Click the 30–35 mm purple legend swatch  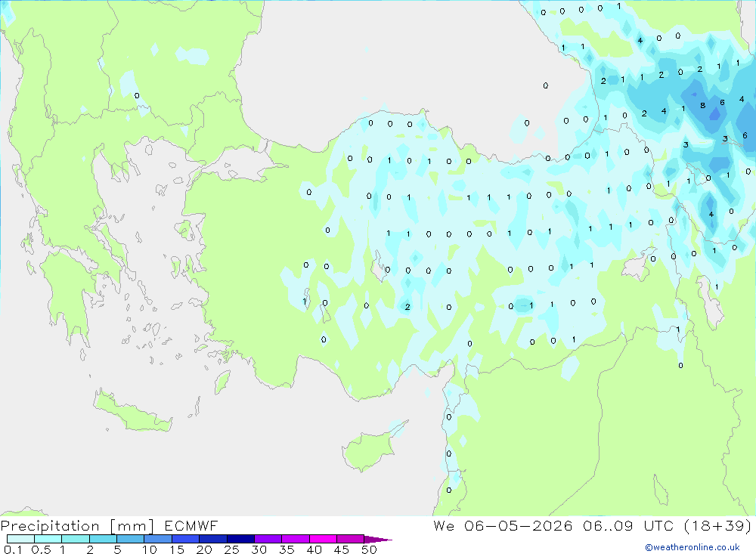tap(268, 539)
